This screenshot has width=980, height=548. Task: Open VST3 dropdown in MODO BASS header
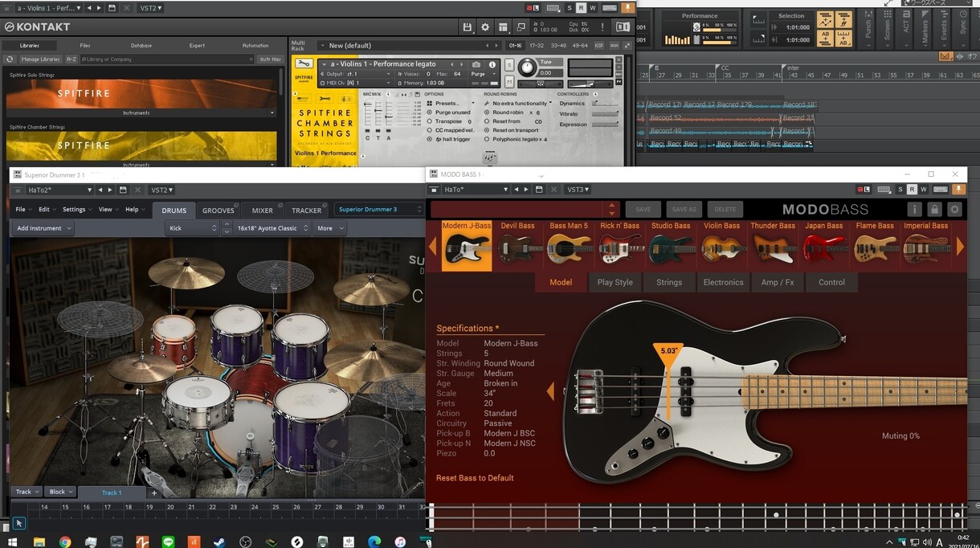(578, 190)
